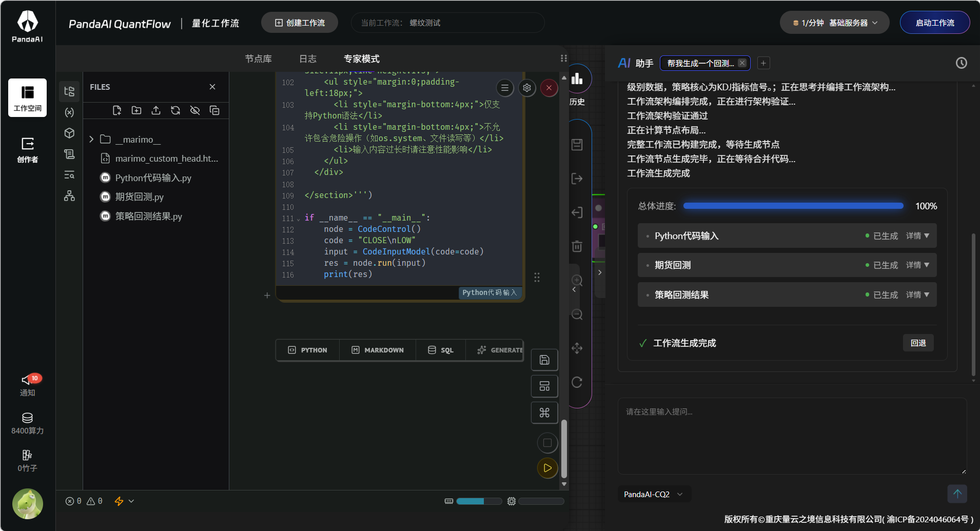Expand 详情 for 策略回测结果
The width and height of the screenshot is (980, 531).
click(917, 295)
